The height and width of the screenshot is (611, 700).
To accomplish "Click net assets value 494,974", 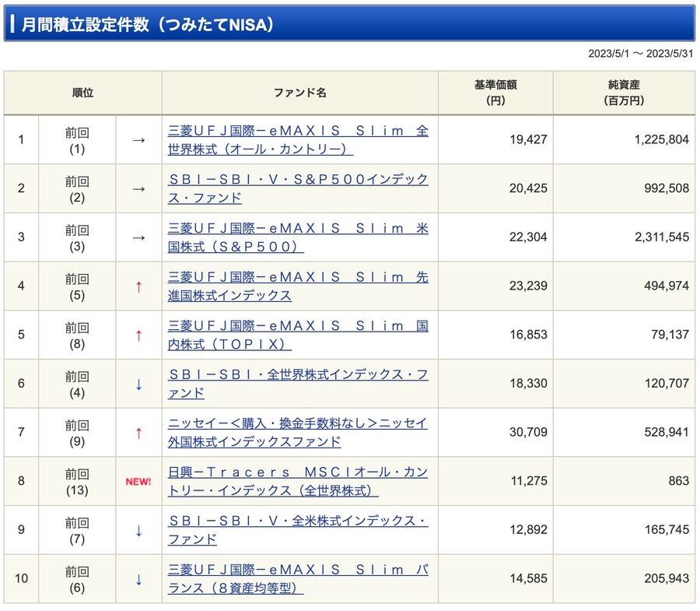I will point(667,286).
